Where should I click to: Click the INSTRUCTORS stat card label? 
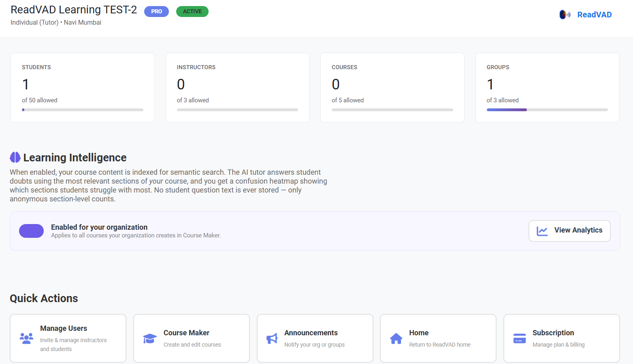[196, 67]
